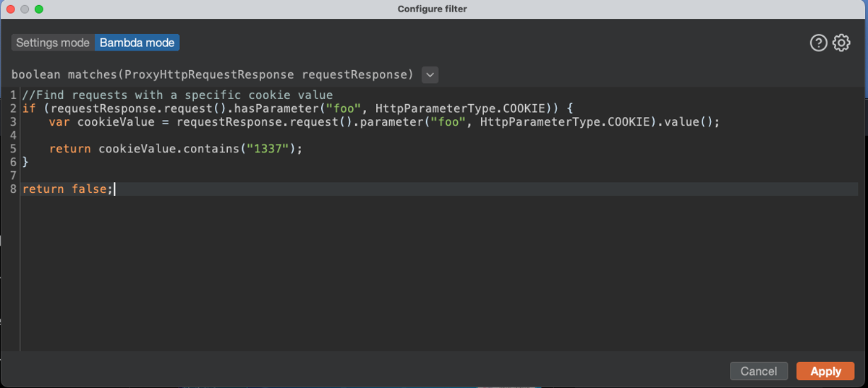
Task: Place cursor in "foo" on the hasParameter line
Action: [x=344, y=108]
